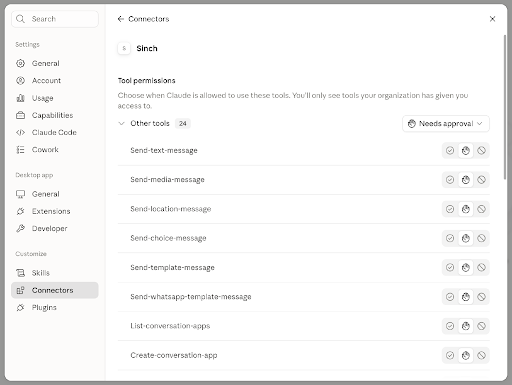Click the tool count badge 24
Viewport: 512px width, 385px height.
(x=183, y=124)
